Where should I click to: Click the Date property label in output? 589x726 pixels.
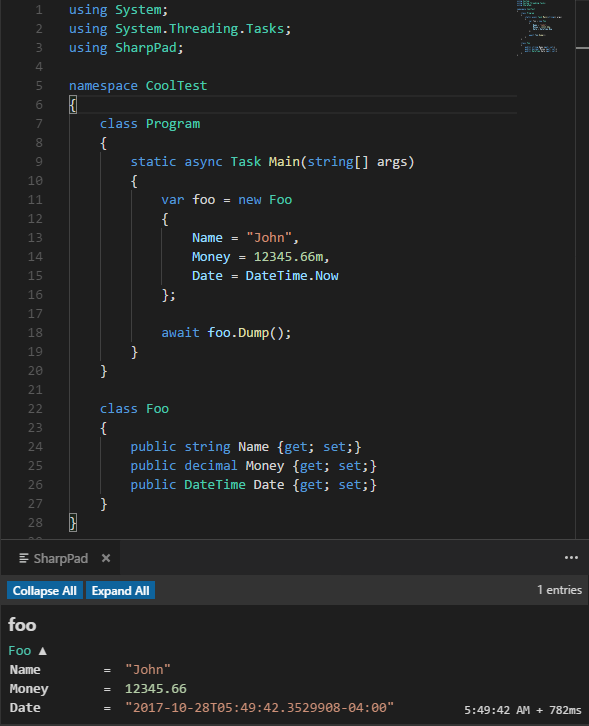(x=25, y=707)
